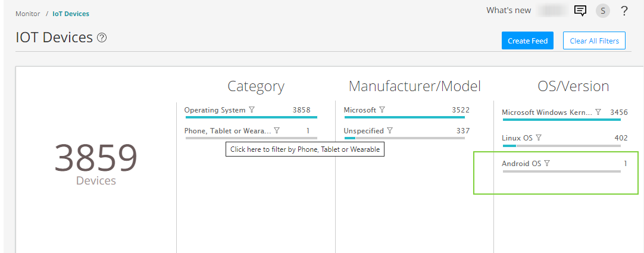Click the Microsoft filter funnel icon
The height and width of the screenshot is (253, 644).
click(382, 110)
